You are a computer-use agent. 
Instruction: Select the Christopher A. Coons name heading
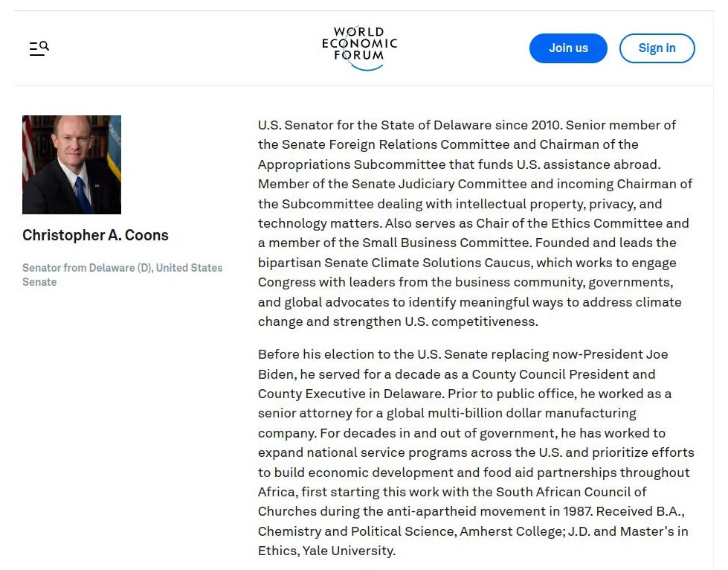point(95,235)
